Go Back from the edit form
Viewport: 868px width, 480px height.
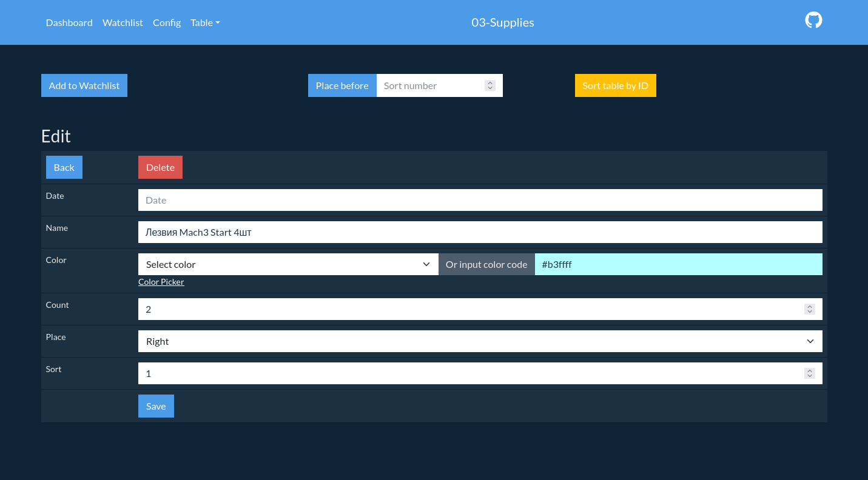coord(64,167)
